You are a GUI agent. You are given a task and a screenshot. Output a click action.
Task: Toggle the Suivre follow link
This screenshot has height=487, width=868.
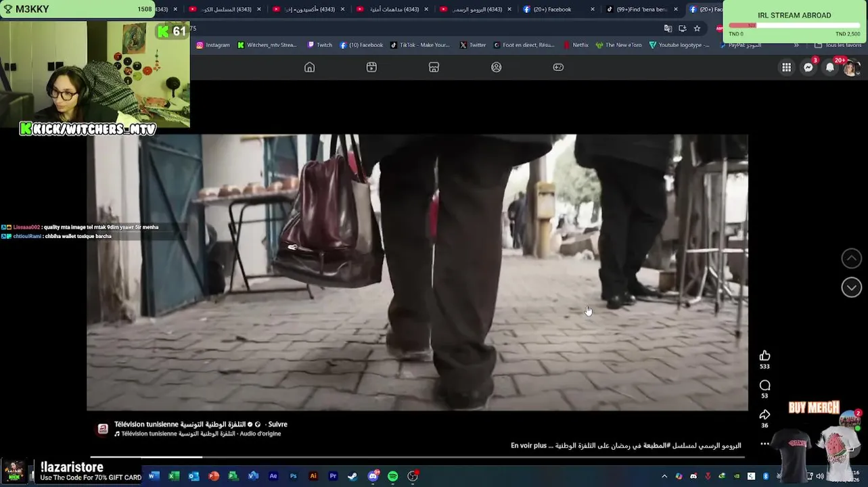(277, 424)
